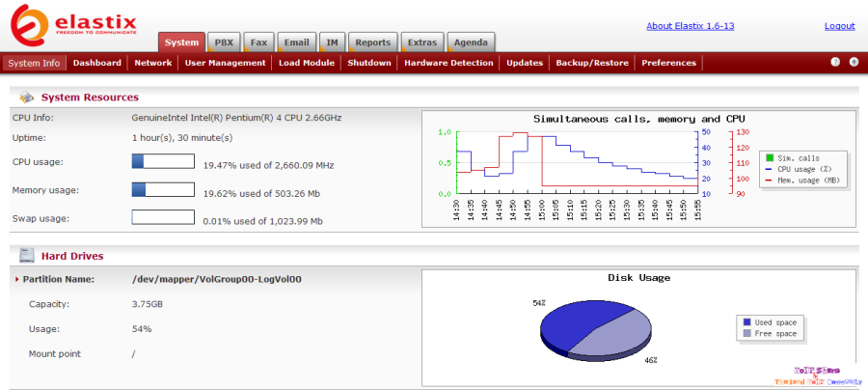The height and width of the screenshot is (390, 868).
Task: Go to the Agenda tab
Action: (471, 42)
